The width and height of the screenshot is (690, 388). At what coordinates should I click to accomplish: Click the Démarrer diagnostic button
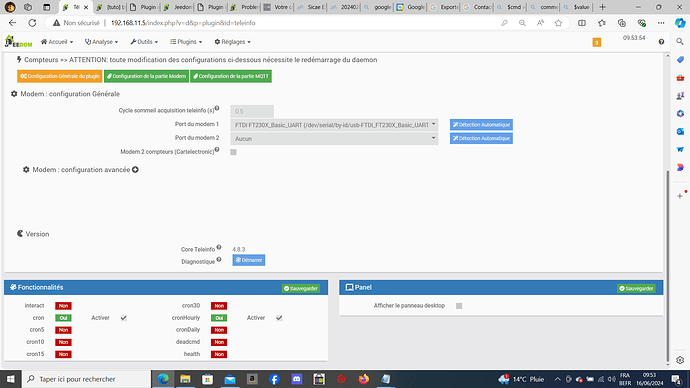(x=249, y=260)
